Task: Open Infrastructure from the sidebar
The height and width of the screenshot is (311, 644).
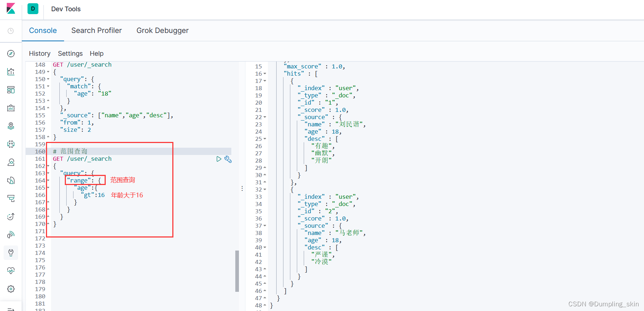Action: click(x=11, y=162)
